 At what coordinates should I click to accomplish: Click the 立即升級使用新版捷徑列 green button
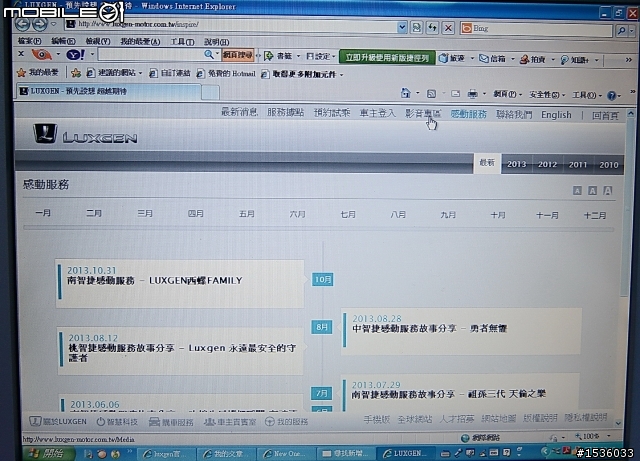tap(387, 58)
